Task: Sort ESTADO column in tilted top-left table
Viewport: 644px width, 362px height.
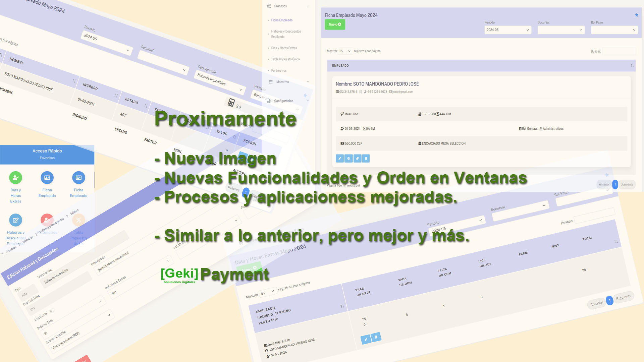Action: click(146, 106)
